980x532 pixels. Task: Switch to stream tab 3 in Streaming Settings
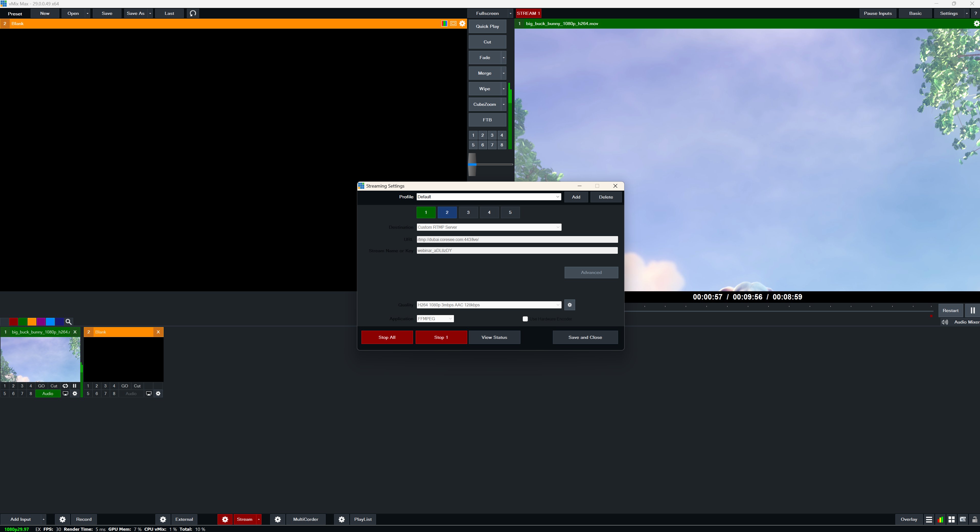(468, 212)
